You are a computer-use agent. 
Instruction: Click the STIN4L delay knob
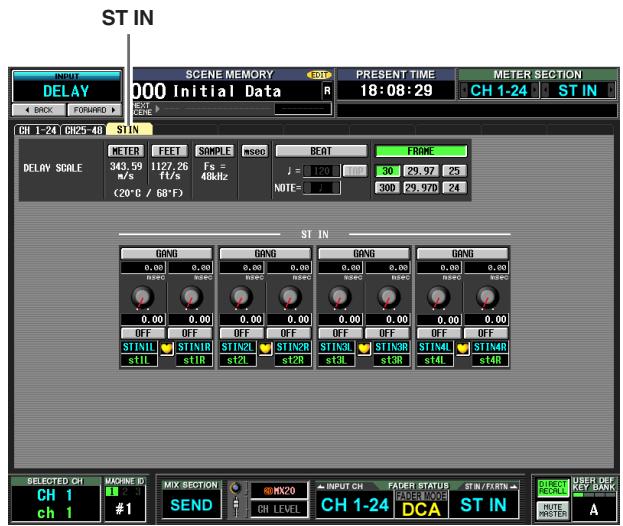(x=438, y=298)
